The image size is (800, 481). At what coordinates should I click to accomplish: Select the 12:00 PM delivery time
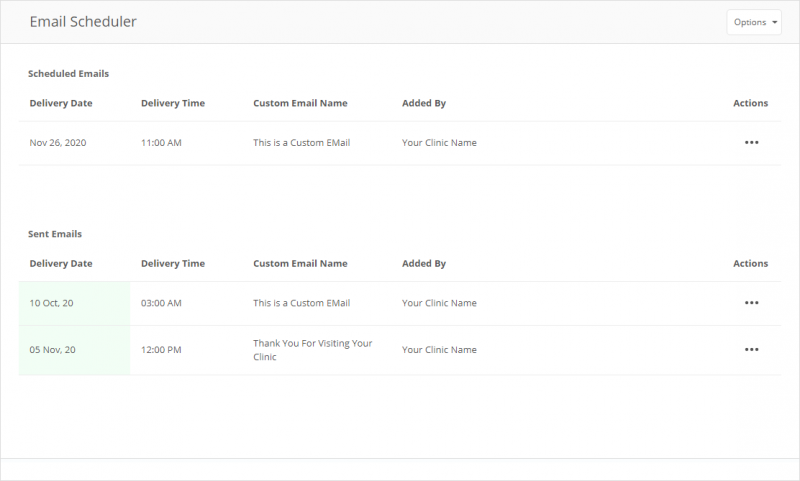[161, 350]
